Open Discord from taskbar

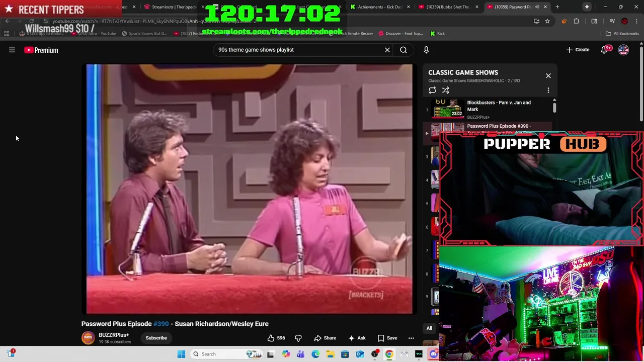434,354
